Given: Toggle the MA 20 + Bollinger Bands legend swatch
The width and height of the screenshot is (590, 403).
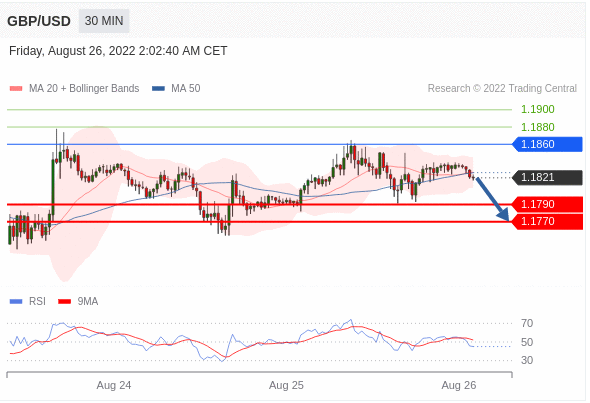Looking at the screenshot, I should (x=16, y=89).
